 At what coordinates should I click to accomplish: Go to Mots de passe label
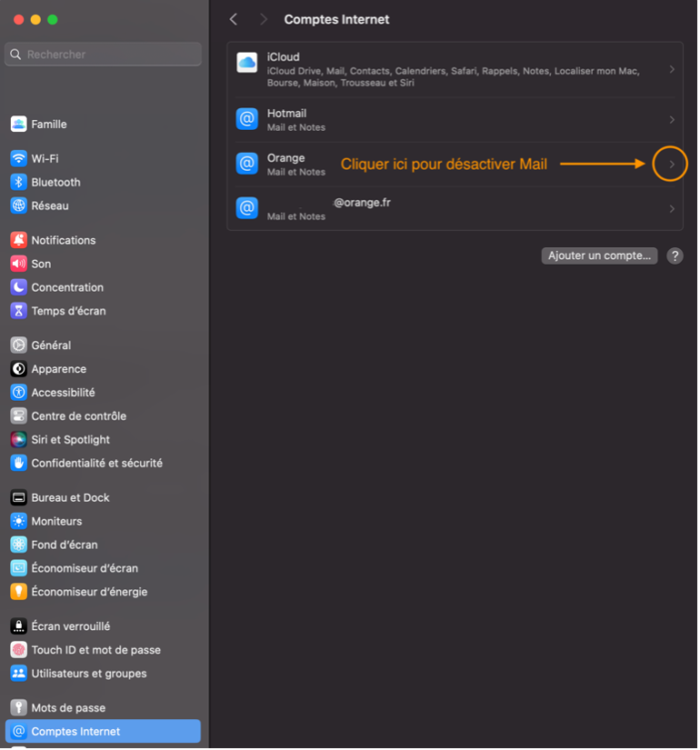click(68, 708)
